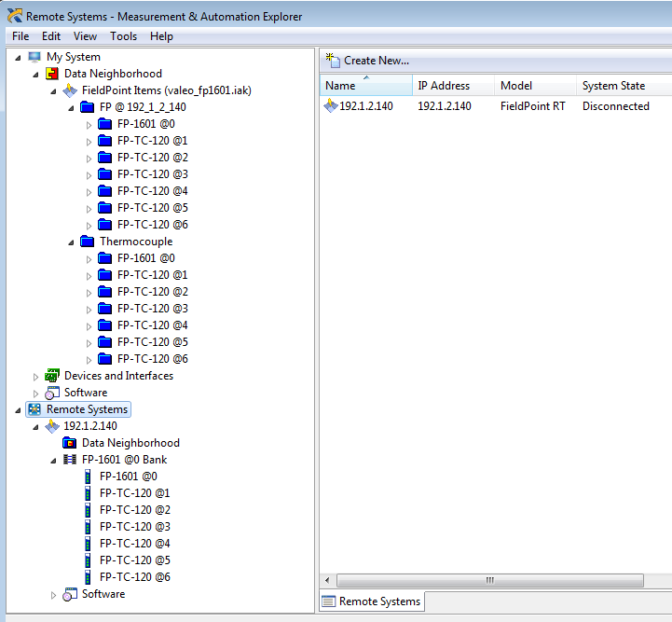
Task: Sort by the IP Address column header
Action: 453,85
